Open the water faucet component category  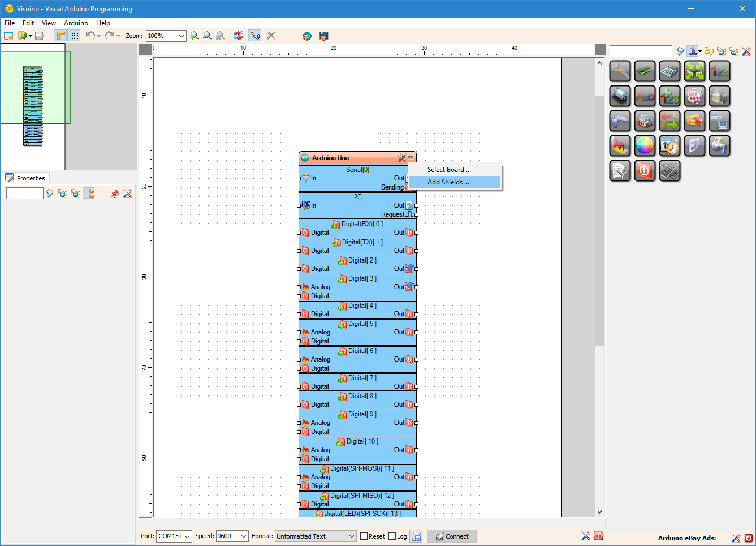point(720,146)
